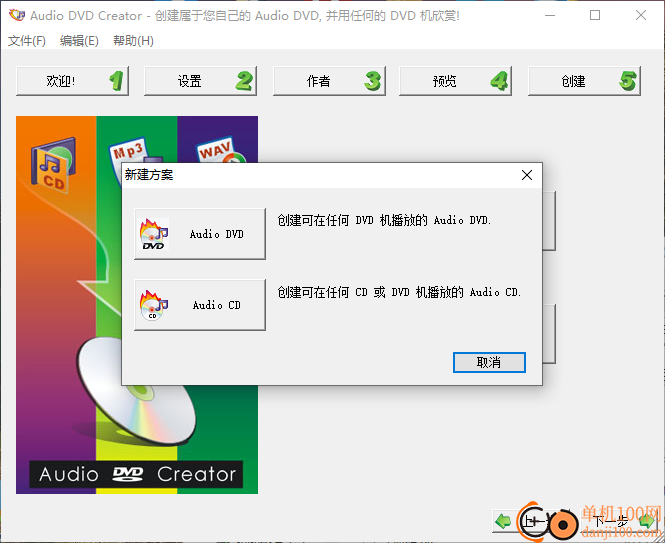
Task: Go to step 2 设置
Action: [x=200, y=81]
